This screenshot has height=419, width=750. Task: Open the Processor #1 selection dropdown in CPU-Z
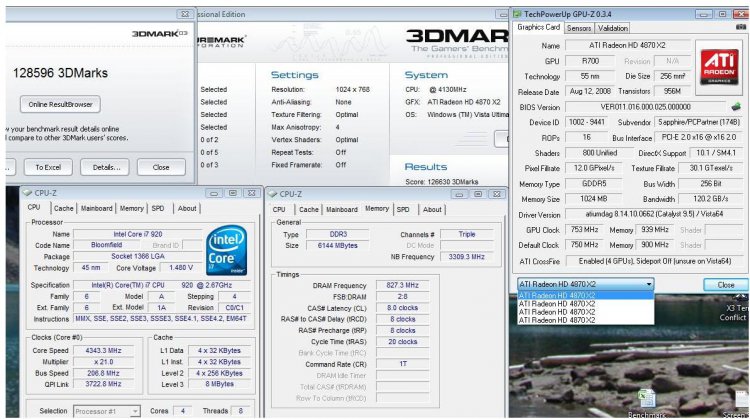(107, 411)
